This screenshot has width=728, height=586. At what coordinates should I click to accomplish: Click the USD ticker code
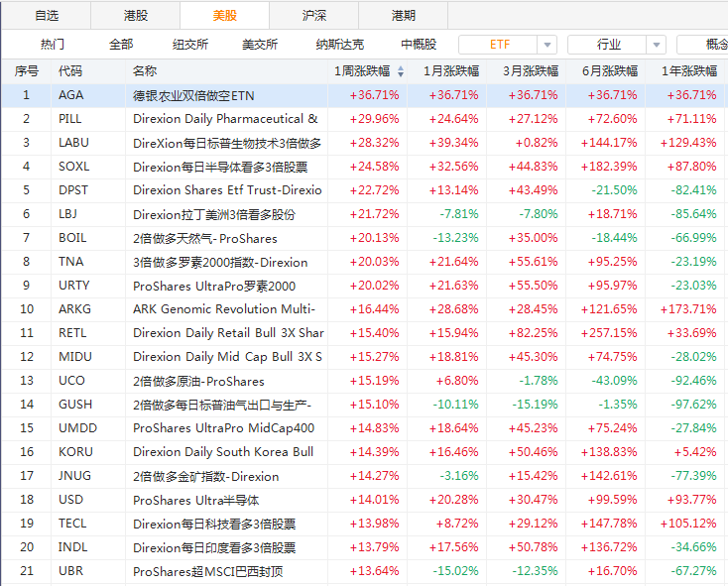tap(71, 499)
